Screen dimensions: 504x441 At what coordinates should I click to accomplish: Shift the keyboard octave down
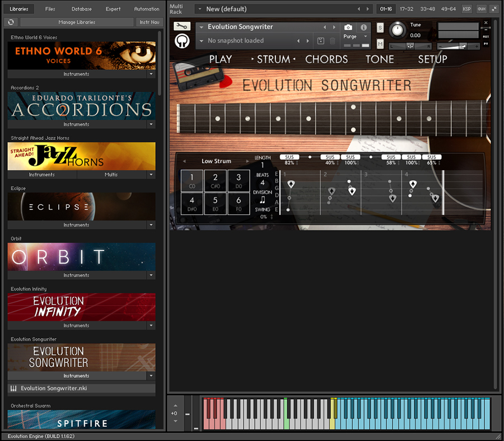175,421
